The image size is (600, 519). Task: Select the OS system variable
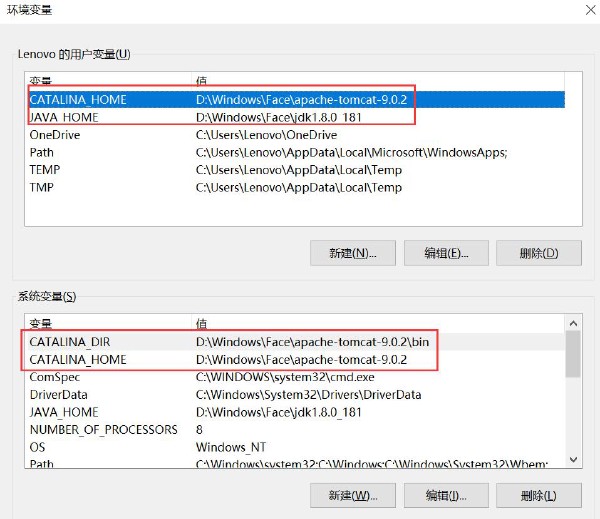click(x=296, y=447)
